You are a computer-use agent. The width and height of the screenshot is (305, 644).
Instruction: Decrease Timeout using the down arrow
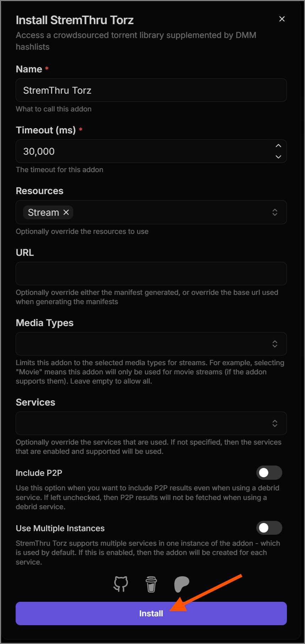click(x=278, y=156)
